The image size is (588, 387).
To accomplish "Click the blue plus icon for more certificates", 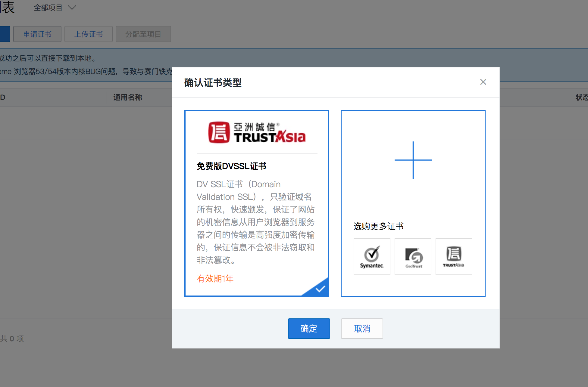I will (x=413, y=160).
